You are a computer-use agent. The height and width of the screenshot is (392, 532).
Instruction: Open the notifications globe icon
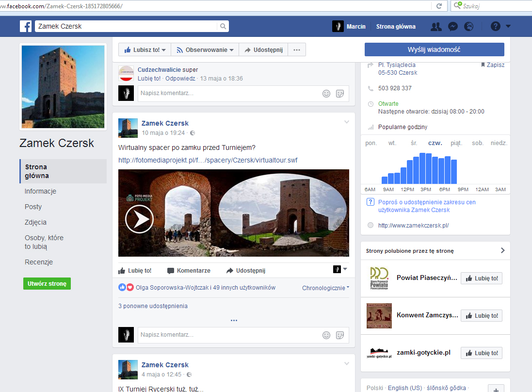tap(468, 27)
